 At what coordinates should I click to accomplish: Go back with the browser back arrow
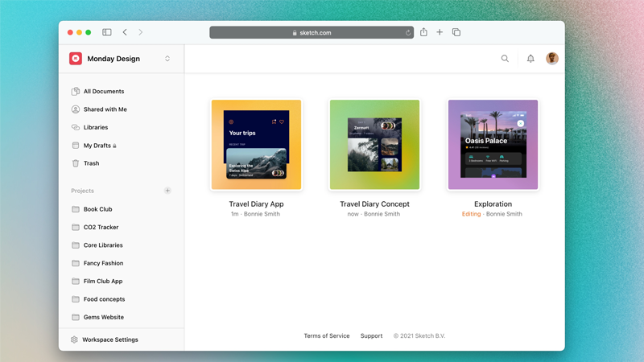125,32
